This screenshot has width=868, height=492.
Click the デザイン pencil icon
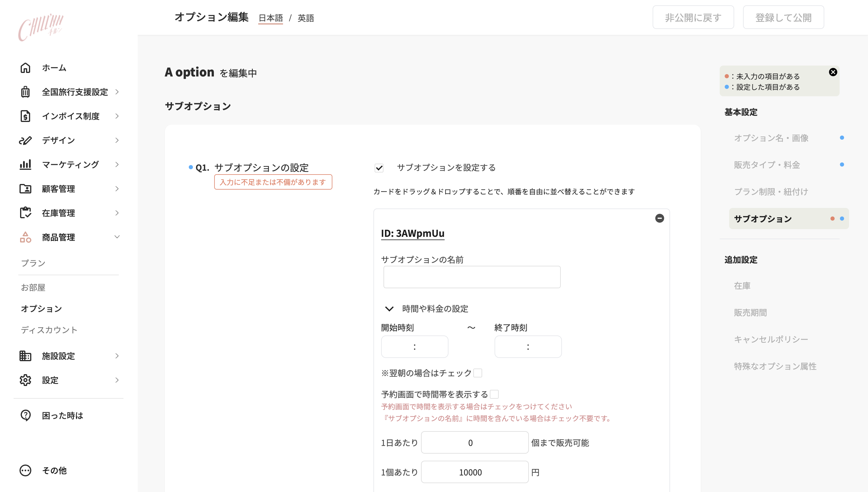(25, 140)
